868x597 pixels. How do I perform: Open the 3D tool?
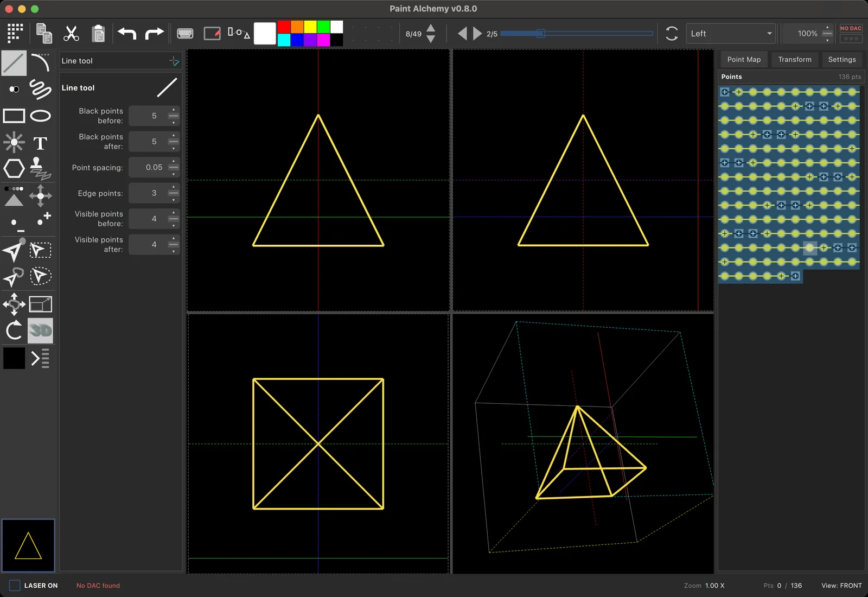[41, 331]
